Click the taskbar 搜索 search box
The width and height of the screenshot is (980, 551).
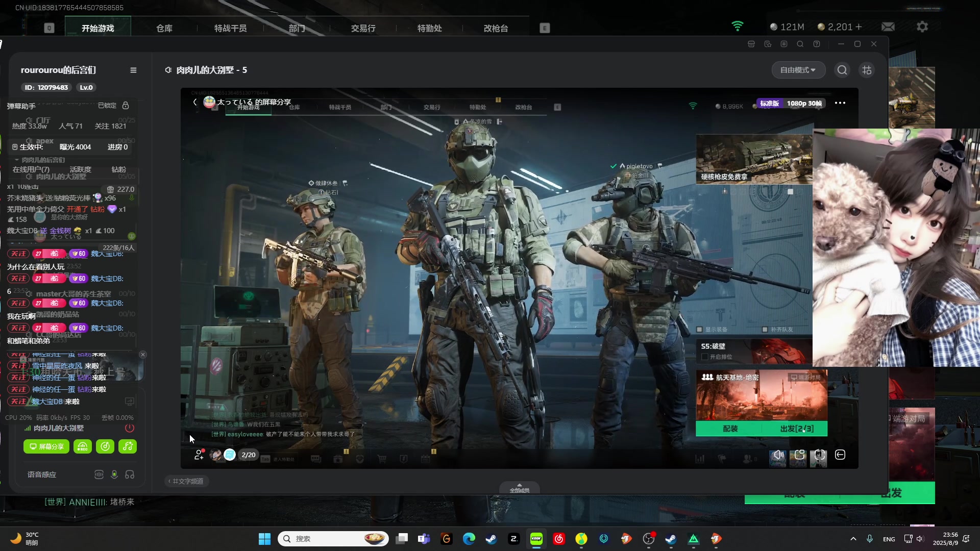333,539
